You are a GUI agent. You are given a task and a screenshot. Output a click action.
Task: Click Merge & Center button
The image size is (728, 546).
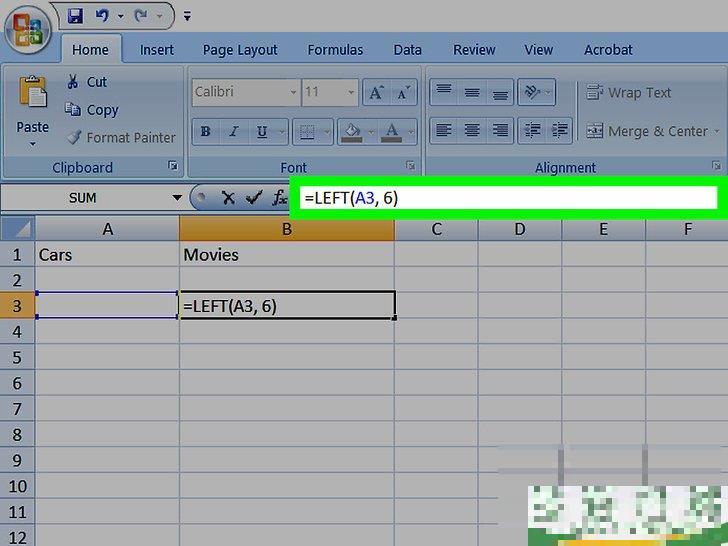tap(648, 131)
